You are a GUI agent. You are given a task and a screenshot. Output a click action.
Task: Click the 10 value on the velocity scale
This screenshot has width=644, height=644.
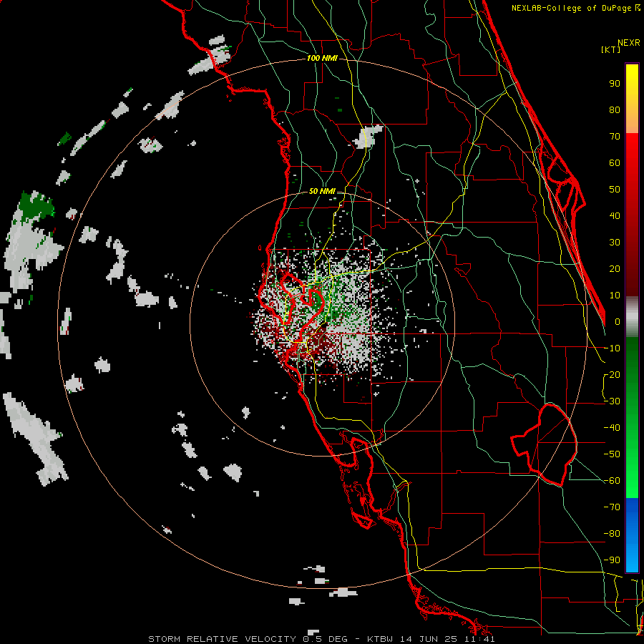coord(615,296)
